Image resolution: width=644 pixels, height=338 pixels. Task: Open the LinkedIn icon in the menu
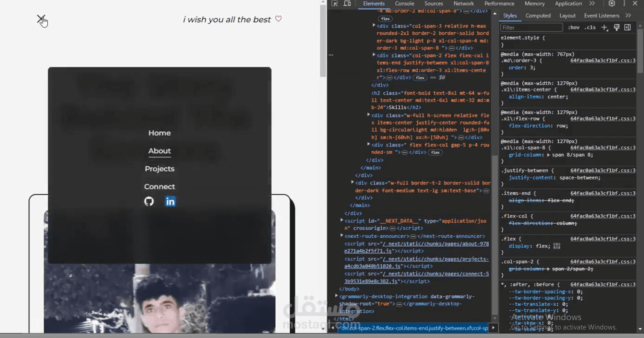pyautogui.click(x=170, y=201)
